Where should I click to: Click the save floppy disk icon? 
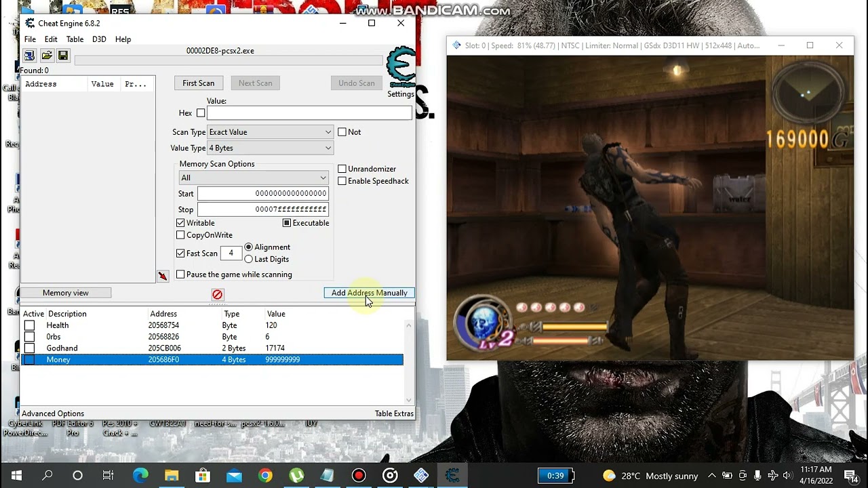[63, 56]
